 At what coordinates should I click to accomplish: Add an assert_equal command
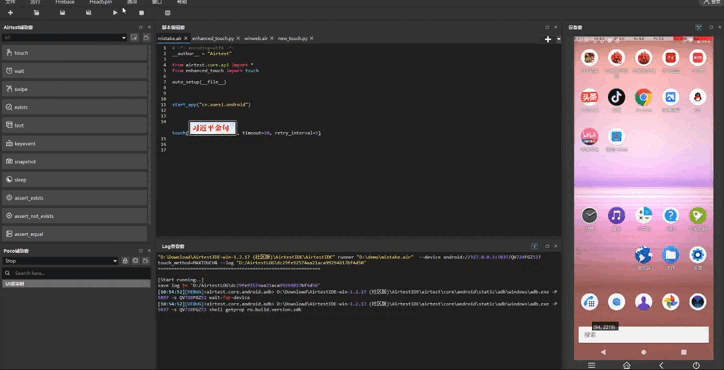75,234
